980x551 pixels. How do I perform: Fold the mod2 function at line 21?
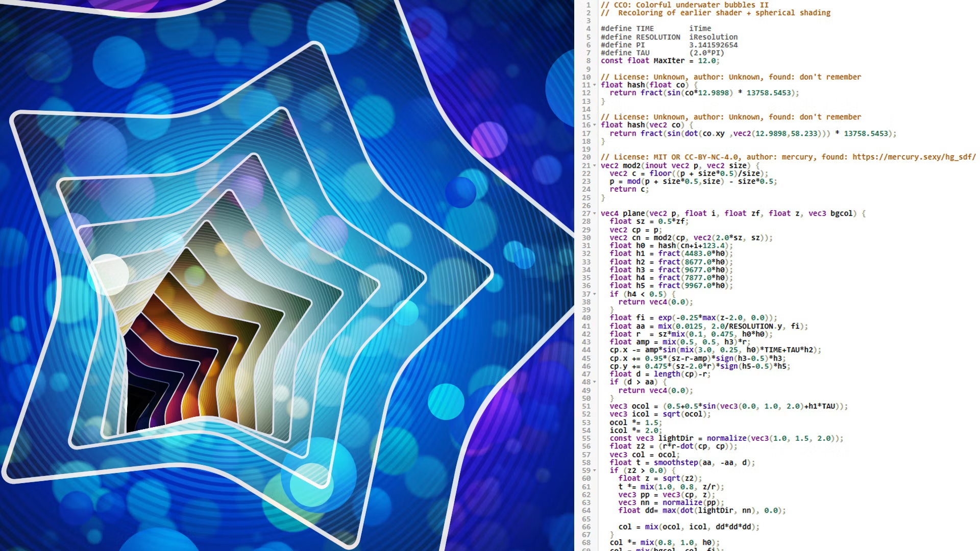tap(595, 166)
